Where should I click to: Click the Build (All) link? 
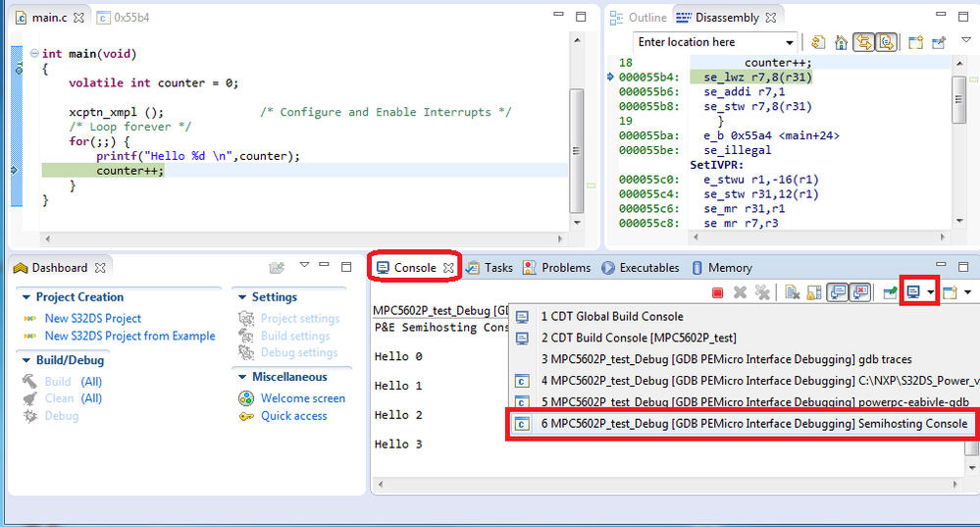[74, 382]
